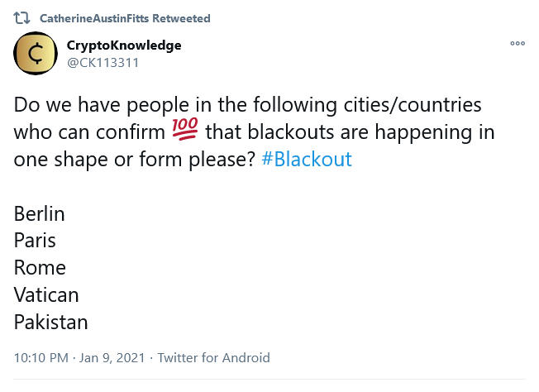Open the CryptoKnowledge display name

124,45
